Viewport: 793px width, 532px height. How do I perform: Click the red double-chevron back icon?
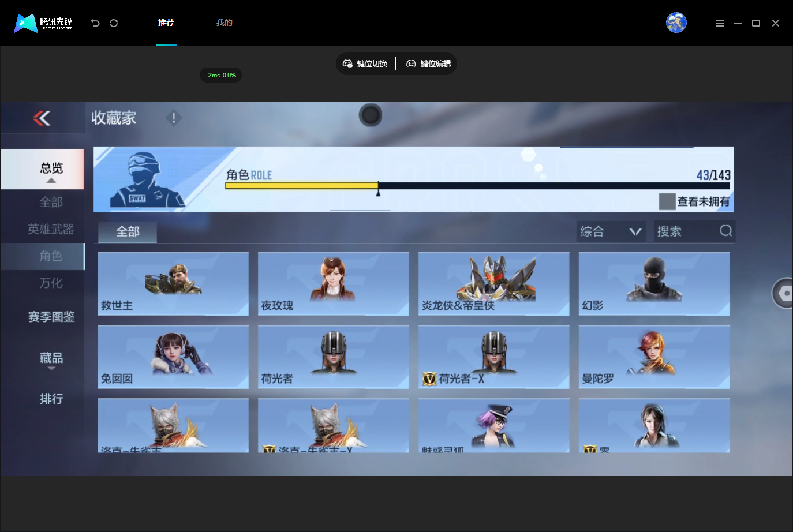42,118
